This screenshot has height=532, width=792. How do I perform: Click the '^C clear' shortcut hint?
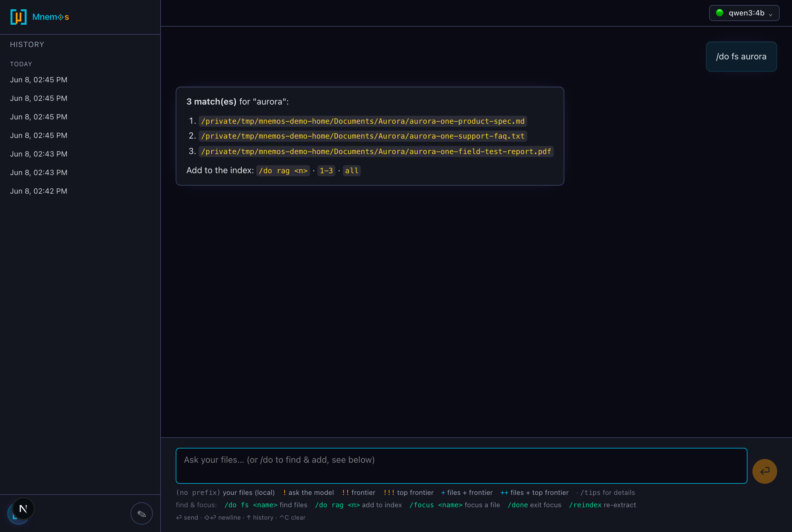(292, 517)
